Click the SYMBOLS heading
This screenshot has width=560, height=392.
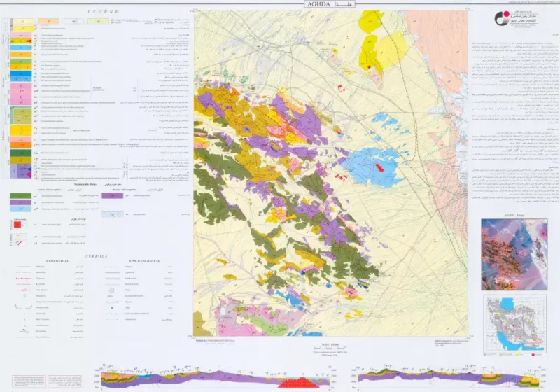[97, 256]
